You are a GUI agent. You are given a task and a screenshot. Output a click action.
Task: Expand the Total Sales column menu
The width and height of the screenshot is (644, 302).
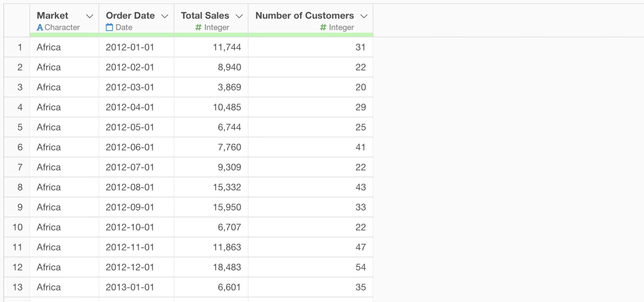click(x=239, y=16)
